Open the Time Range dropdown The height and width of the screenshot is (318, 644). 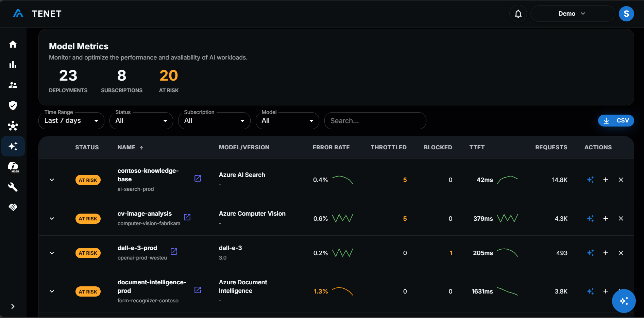pyautogui.click(x=71, y=121)
